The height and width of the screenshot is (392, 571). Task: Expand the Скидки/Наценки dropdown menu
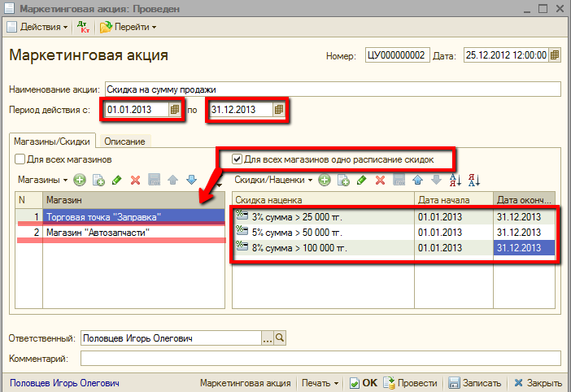pos(273,179)
